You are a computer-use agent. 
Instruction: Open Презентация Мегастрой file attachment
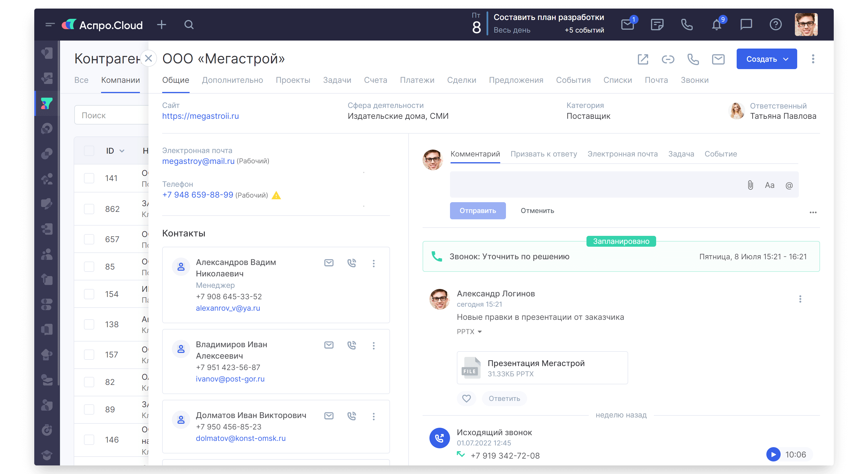pyautogui.click(x=542, y=368)
